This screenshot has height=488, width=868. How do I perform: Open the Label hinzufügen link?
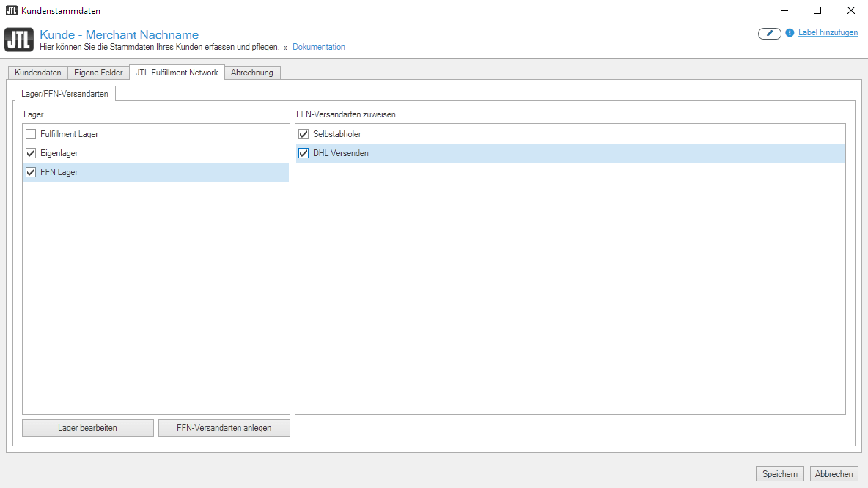828,33
